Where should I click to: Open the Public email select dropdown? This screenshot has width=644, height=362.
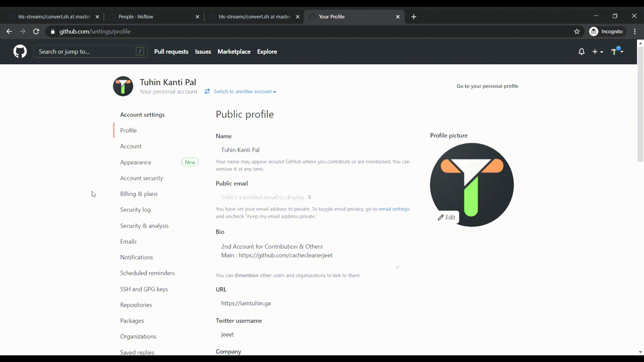(266, 197)
